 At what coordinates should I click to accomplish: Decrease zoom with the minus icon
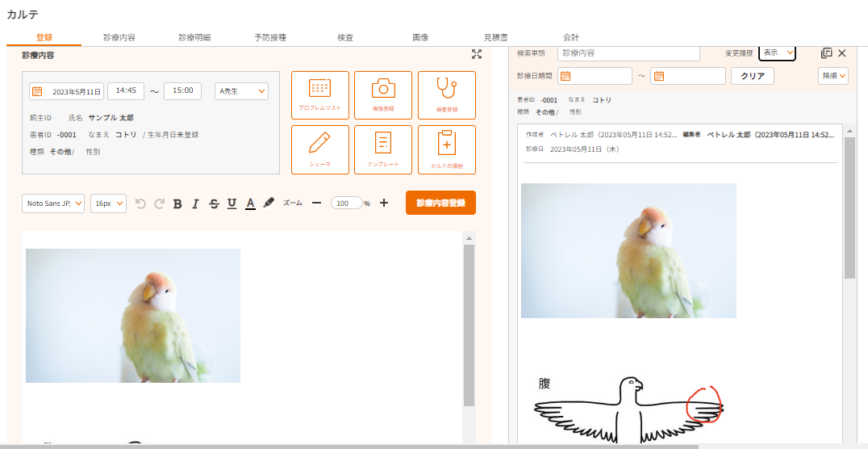pyautogui.click(x=317, y=203)
